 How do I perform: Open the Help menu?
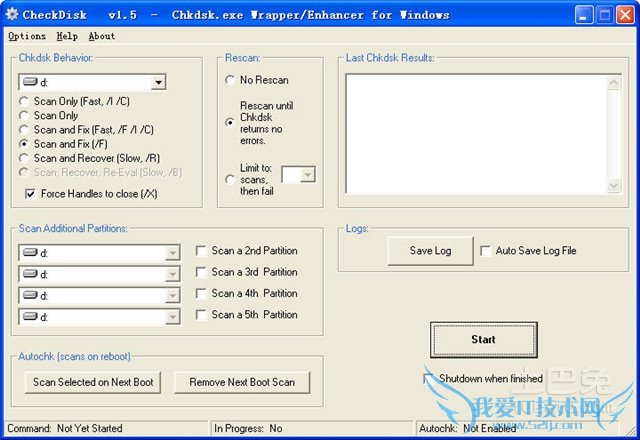pos(67,36)
